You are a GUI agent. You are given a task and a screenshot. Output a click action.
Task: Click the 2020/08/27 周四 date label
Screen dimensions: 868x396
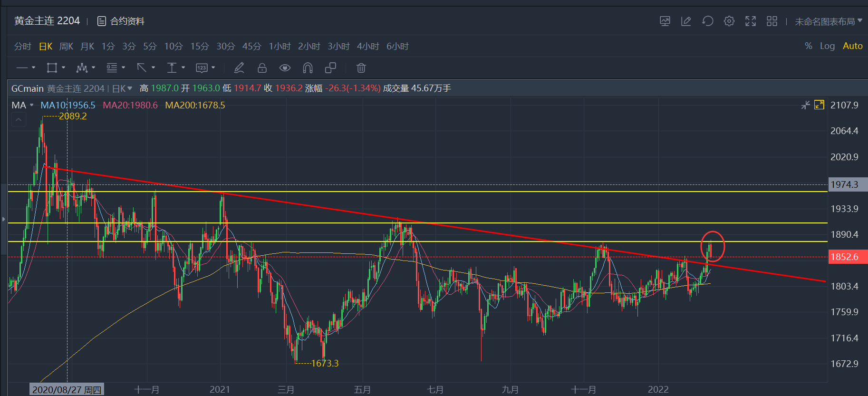[x=67, y=390]
